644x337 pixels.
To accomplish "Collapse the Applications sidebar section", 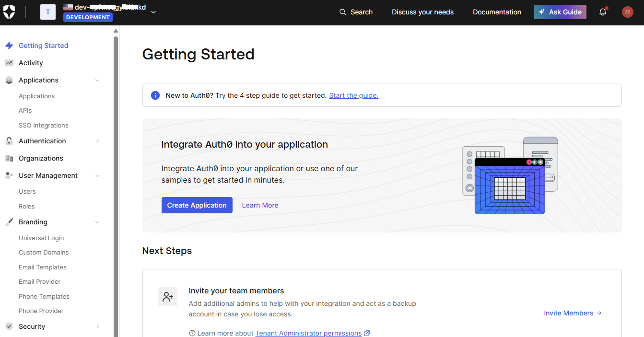I will tap(97, 80).
